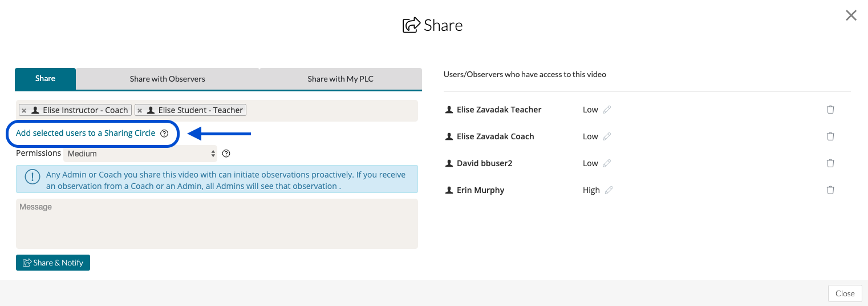The image size is (868, 306).
Task: Edit Elise Zavadak Teacher's permission pencil icon
Action: [x=607, y=110]
